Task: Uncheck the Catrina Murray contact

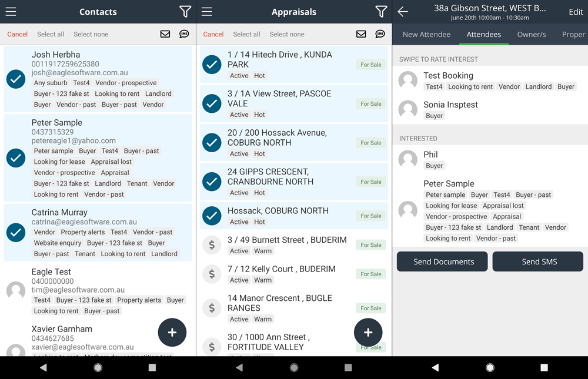Action: tap(16, 233)
